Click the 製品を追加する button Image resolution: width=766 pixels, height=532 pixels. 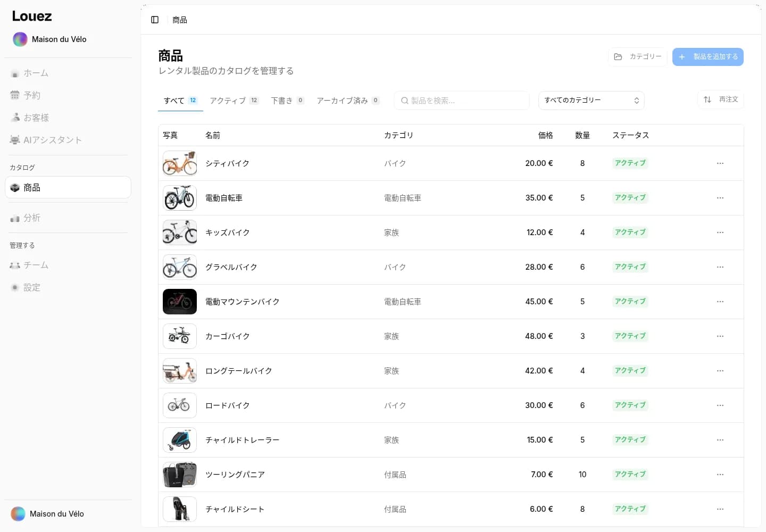click(x=708, y=57)
